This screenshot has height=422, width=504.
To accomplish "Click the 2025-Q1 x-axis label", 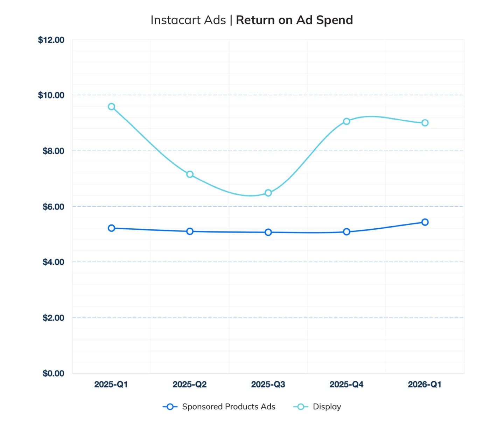I will 111,385.
